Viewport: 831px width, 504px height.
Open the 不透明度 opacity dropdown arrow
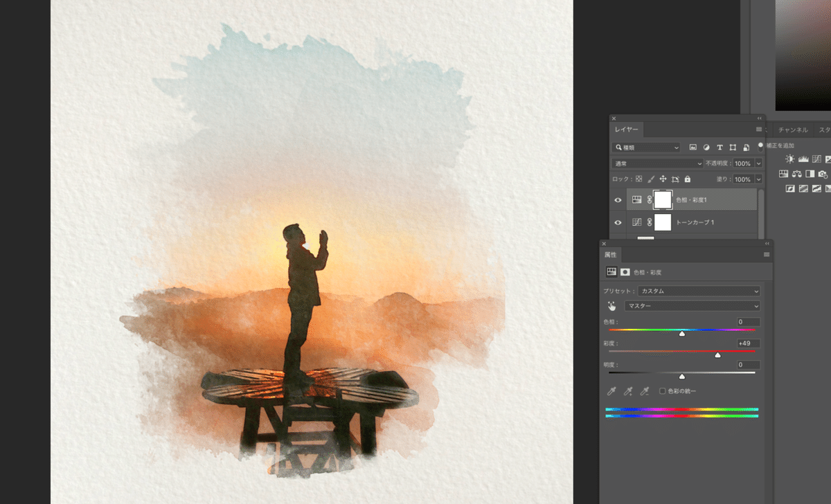(759, 163)
